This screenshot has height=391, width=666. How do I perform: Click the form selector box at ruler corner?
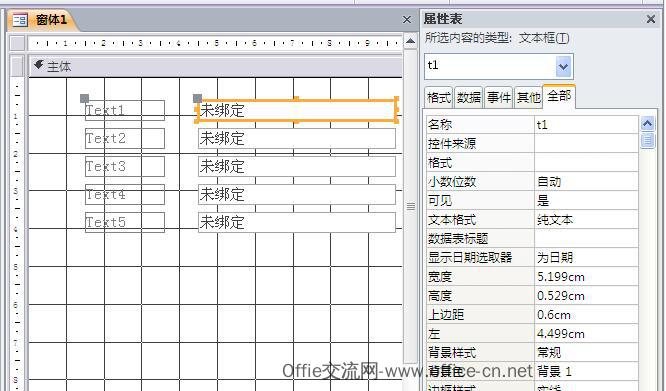(x=17, y=43)
